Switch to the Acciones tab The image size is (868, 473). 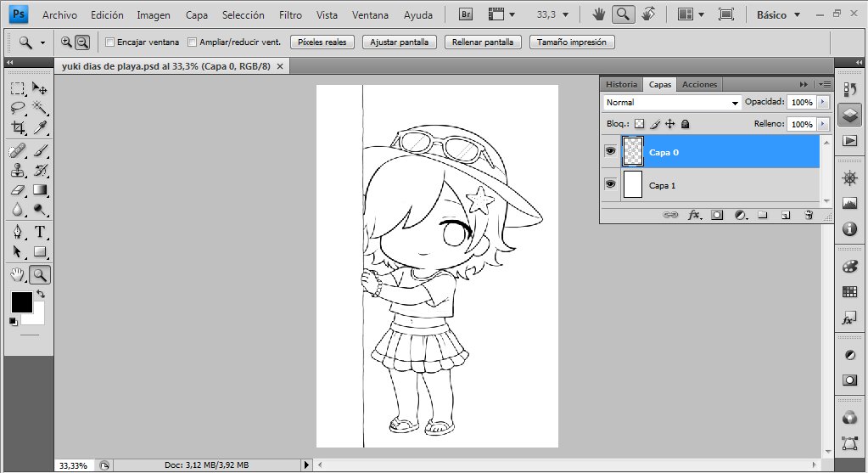[699, 85]
